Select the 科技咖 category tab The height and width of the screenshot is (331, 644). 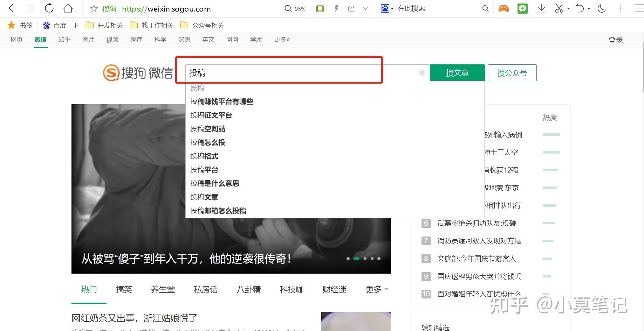[x=292, y=289]
